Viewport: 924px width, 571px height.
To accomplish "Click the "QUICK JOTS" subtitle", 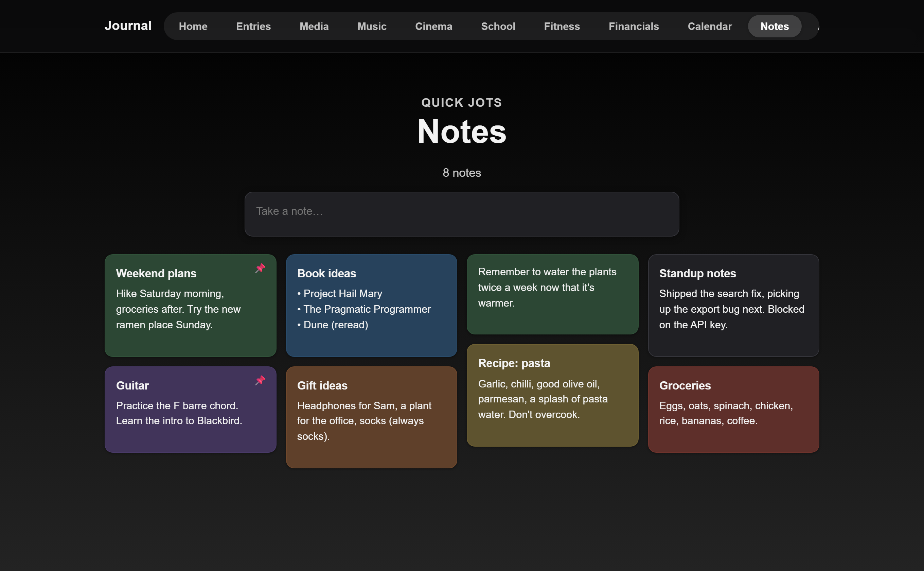I will point(462,103).
